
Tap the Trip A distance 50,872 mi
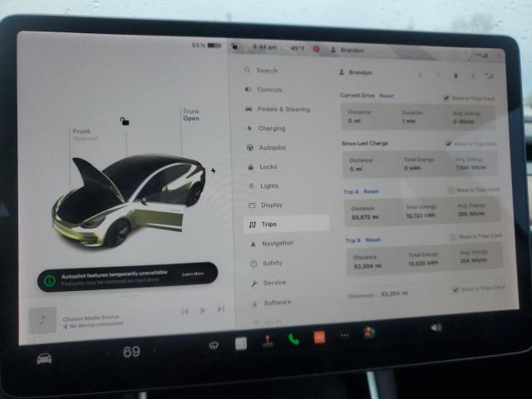(365, 217)
